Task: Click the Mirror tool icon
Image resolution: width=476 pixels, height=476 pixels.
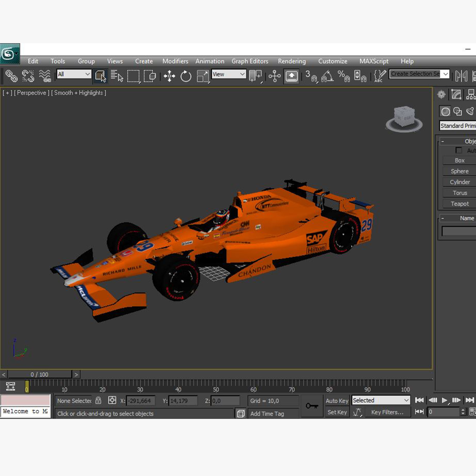Action: click(461, 76)
